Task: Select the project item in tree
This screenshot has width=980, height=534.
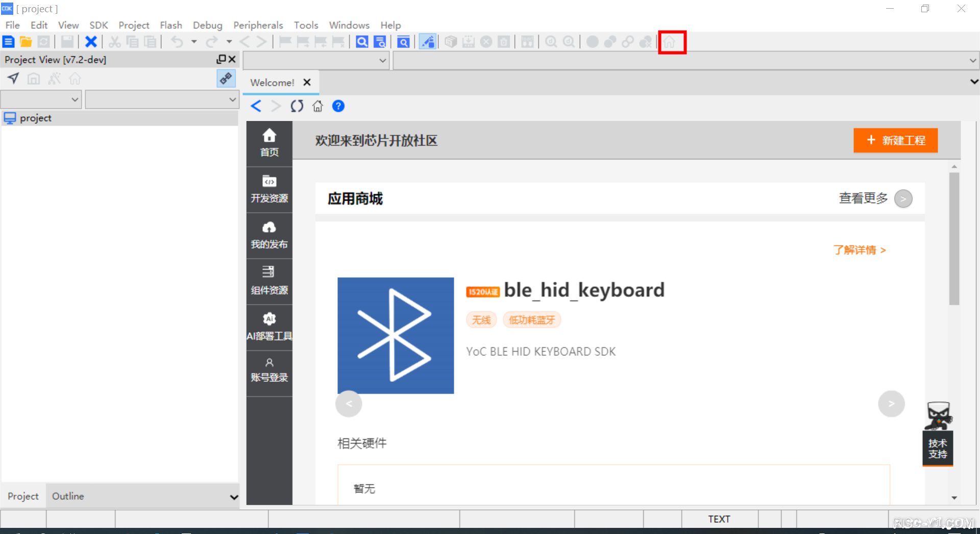Action: (35, 118)
